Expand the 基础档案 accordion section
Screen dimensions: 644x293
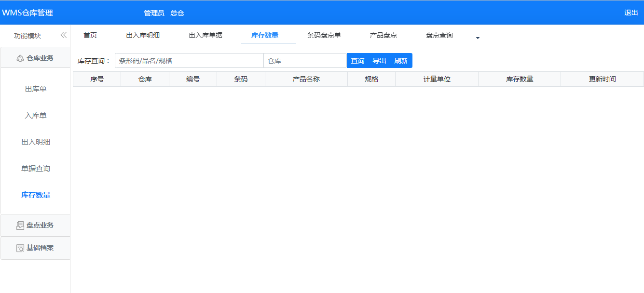[40, 248]
